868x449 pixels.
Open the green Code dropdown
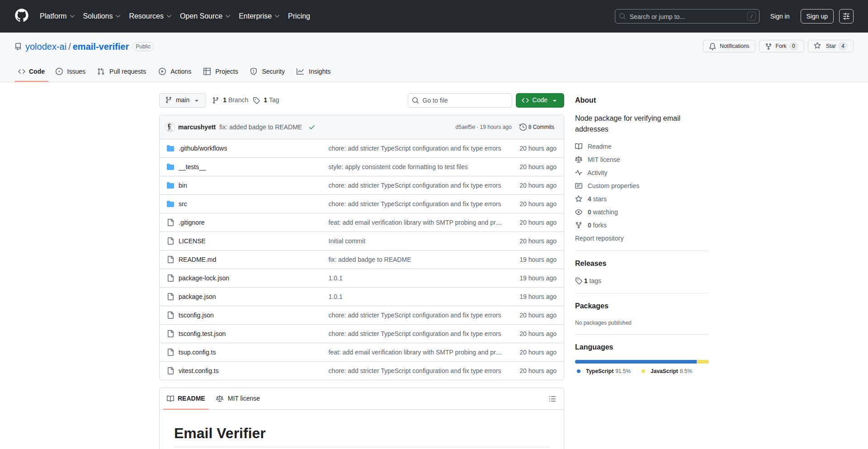(x=539, y=100)
